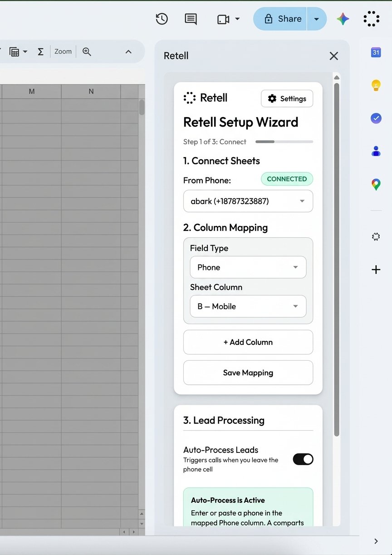Open the From Phone abark dropdown
Image resolution: width=392 pixels, height=555 pixels.
tap(248, 201)
